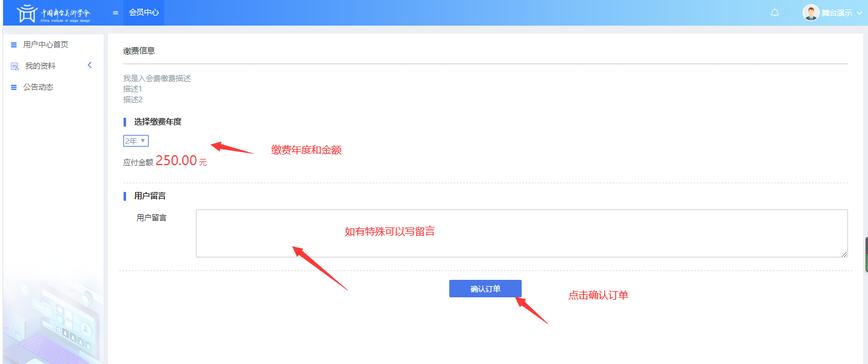Select the 我的资料 sidebar entry
Image resolution: width=868 pixels, height=364 pixels.
41,66
